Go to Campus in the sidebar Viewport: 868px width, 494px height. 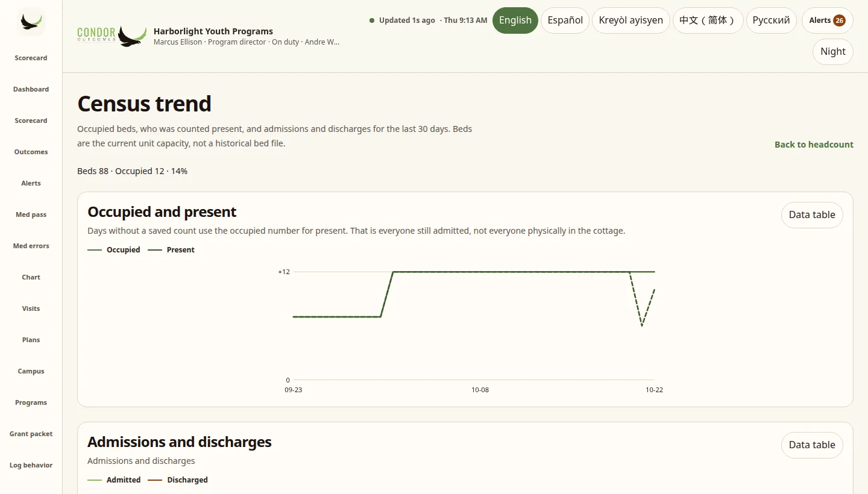[31, 371]
